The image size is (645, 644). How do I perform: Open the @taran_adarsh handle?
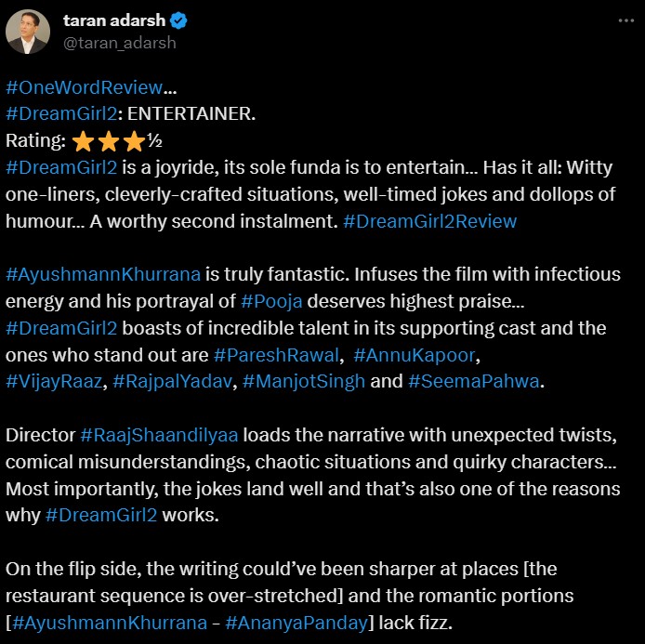tap(119, 43)
